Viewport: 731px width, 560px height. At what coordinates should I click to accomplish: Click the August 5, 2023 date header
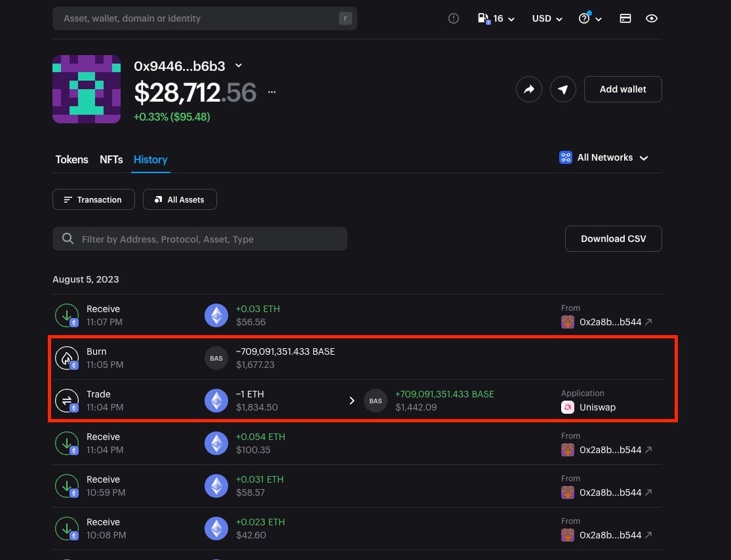tap(86, 279)
